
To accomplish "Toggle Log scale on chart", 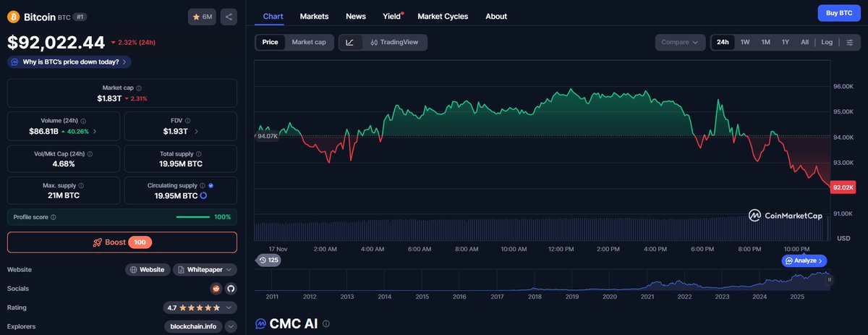I will [827, 42].
